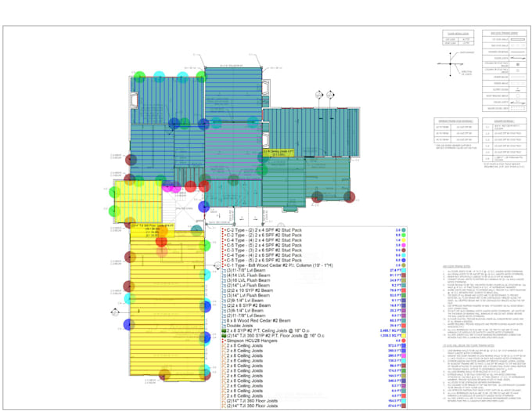
Task: Select the (3)14" Lvl Flush Beam legend row
Action: 314,296
